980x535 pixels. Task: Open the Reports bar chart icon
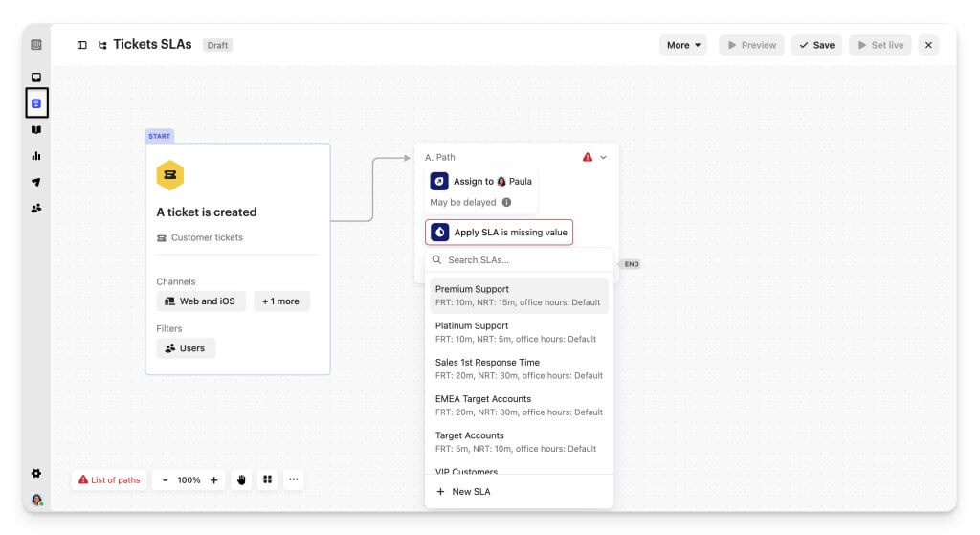[36, 156]
